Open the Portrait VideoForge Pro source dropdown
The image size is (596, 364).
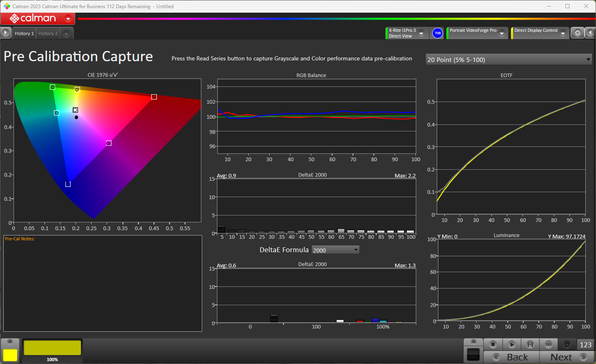502,33
